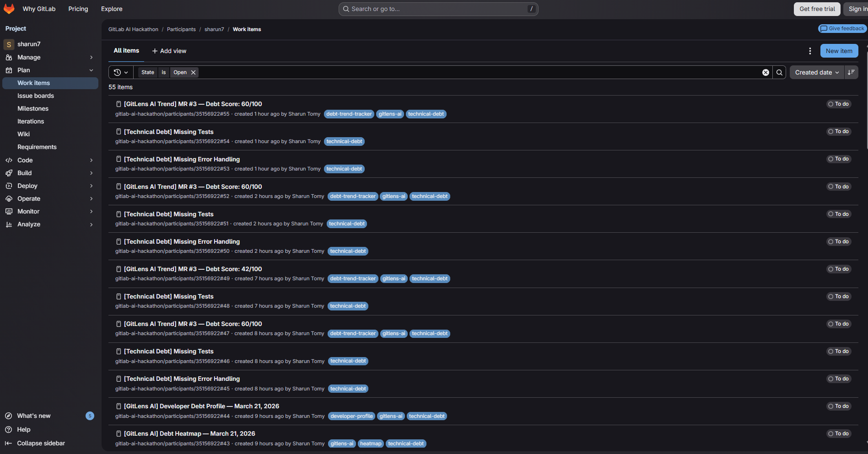Image resolution: width=868 pixels, height=454 pixels.
Task: Click the What's new icon
Action: point(8,416)
